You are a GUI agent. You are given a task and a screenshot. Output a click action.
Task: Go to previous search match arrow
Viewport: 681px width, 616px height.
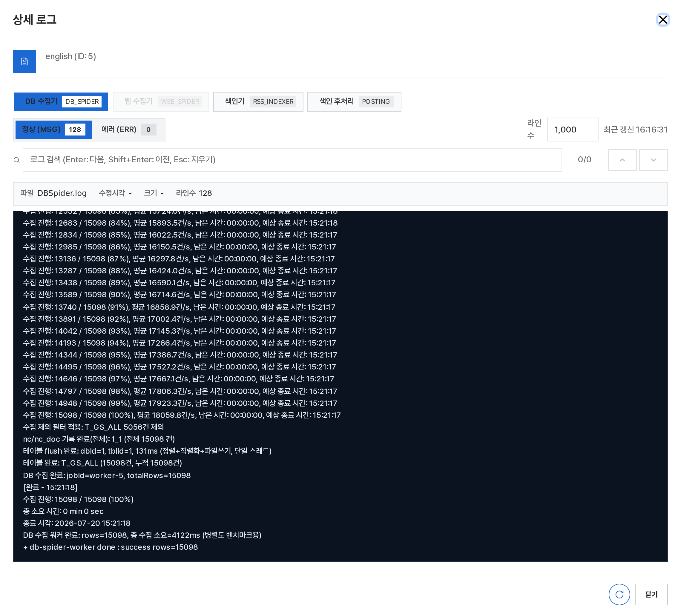point(622,160)
